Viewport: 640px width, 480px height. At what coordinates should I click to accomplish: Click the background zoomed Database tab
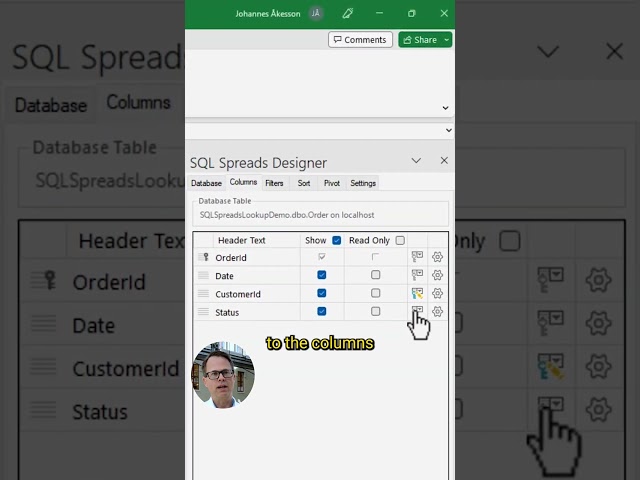[51, 105]
